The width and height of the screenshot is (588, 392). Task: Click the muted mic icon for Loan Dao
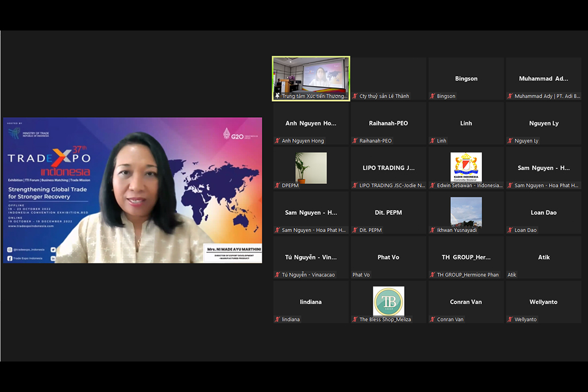pyautogui.click(x=510, y=230)
